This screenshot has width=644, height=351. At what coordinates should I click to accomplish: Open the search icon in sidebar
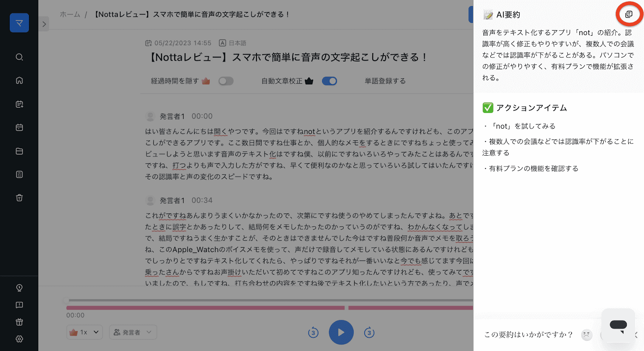point(19,57)
